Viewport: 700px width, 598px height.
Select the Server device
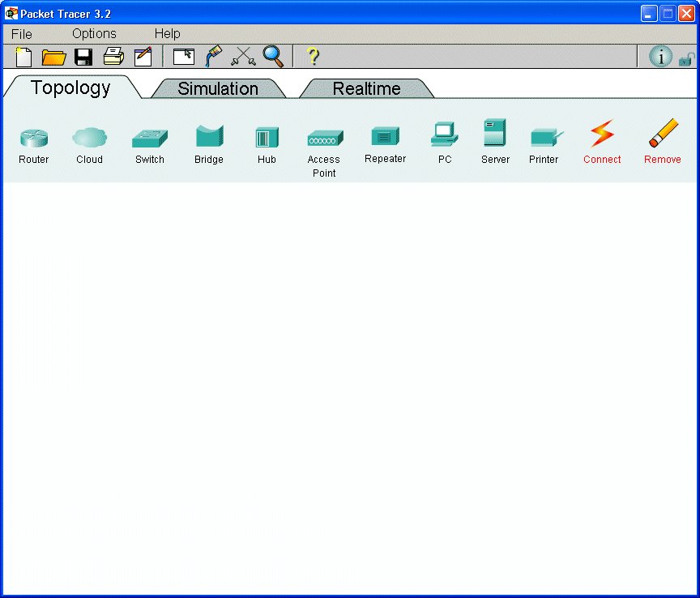click(x=495, y=141)
